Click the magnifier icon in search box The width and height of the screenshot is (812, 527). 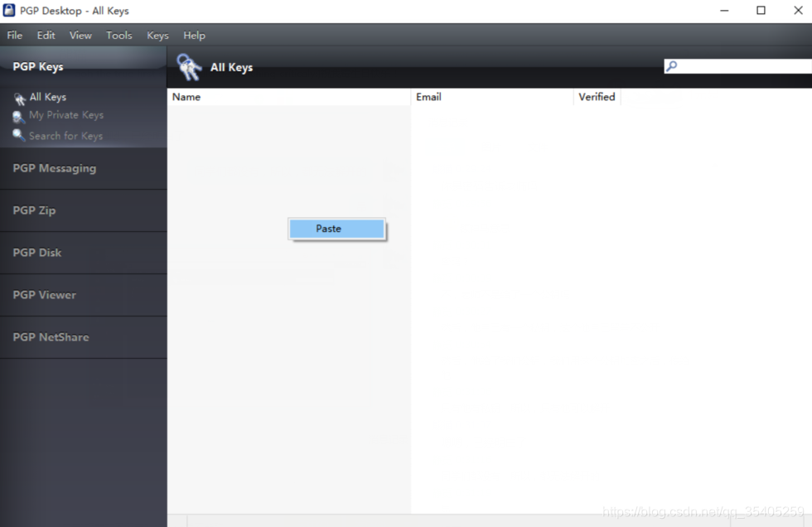point(672,66)
